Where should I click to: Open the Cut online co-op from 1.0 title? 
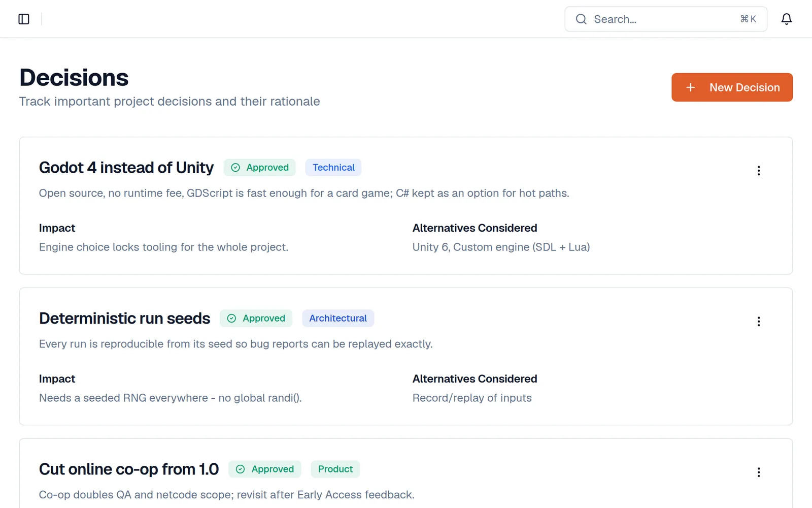click(x=129, y=469)
